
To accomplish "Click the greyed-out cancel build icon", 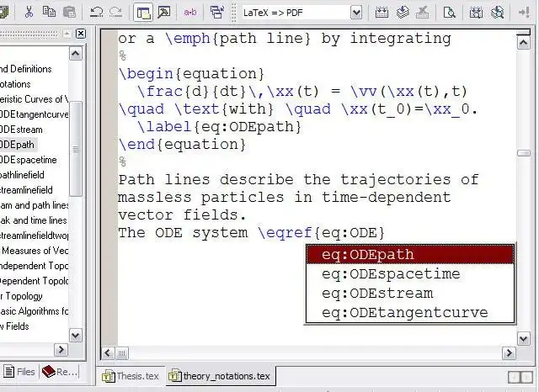I will (422, 13).
